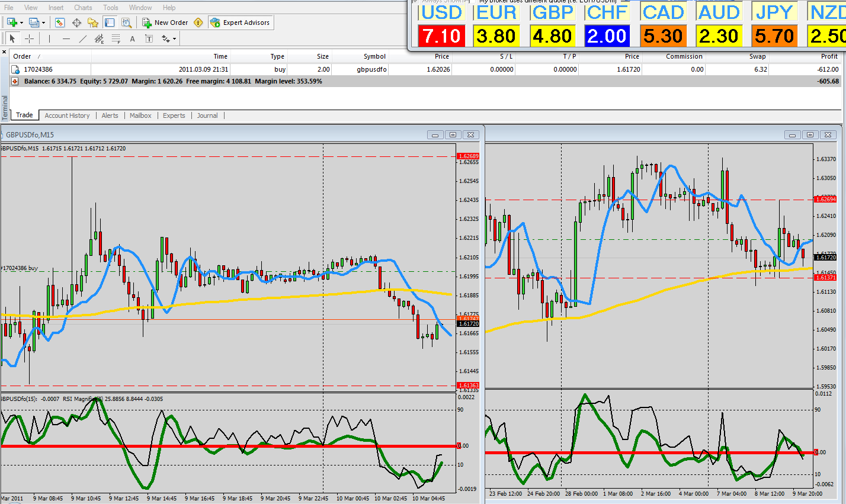Screen dimensions: 846x504
Task: Select the Text Label tool
Action: coord(149,38)
